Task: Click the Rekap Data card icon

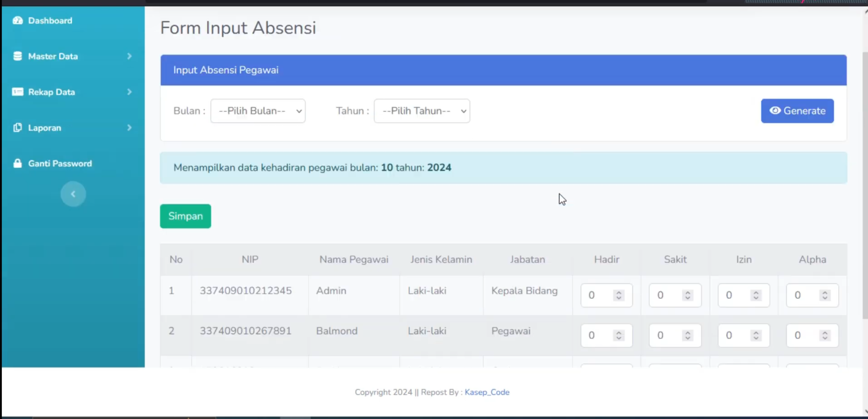Action: (x=18, y=92)
